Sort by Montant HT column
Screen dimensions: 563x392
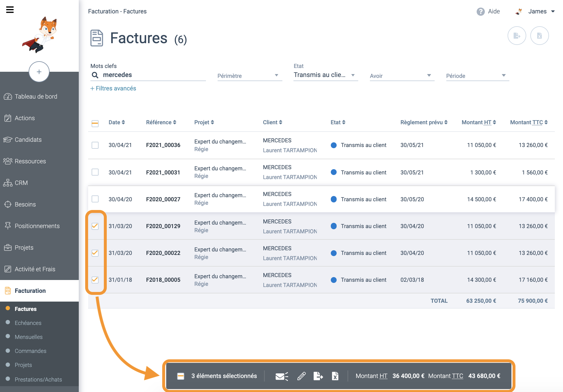pos(479,123)
